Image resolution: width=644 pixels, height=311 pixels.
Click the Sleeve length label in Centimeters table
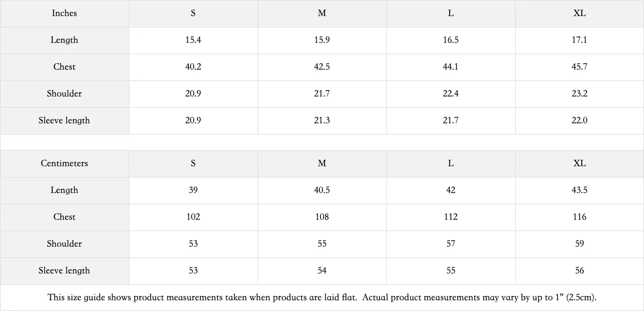coord(64,271)
